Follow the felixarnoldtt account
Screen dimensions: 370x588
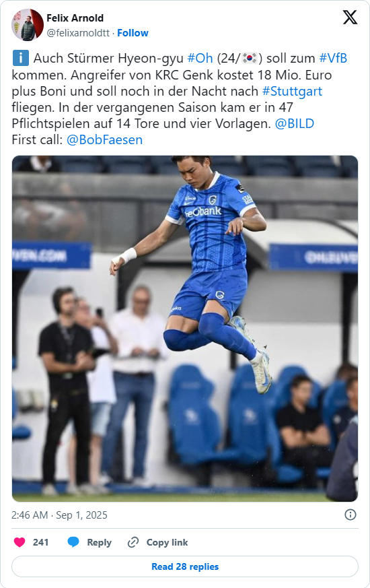[133, 33]
